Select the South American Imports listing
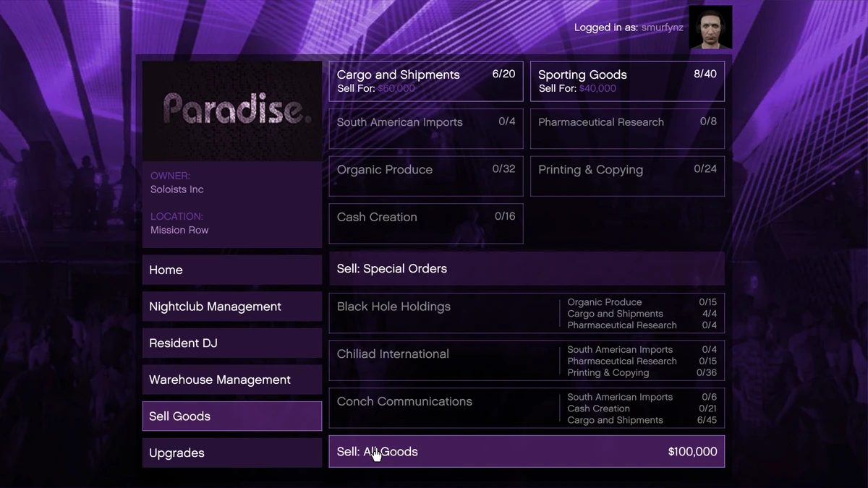Image resolution: width=868 pixels, height=488 pixels. [425, 129]
